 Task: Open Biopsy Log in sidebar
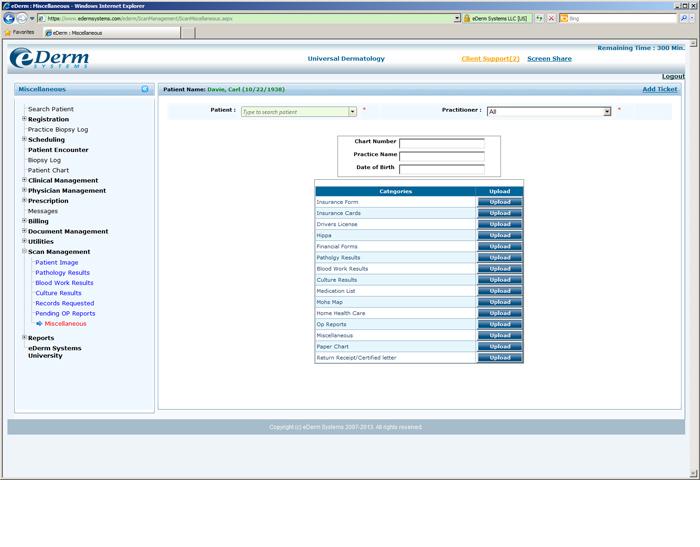click(x=44, y=160)
